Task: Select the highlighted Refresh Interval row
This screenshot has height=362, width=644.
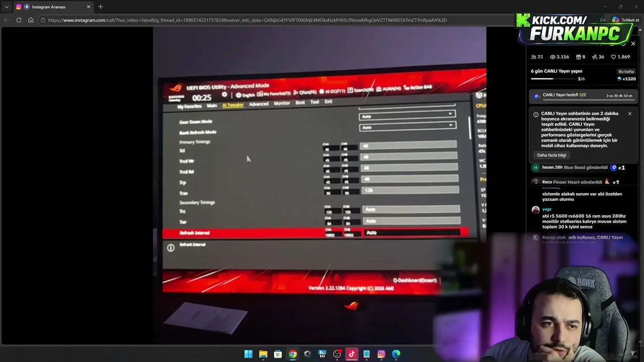Action: tap(315, 233)
